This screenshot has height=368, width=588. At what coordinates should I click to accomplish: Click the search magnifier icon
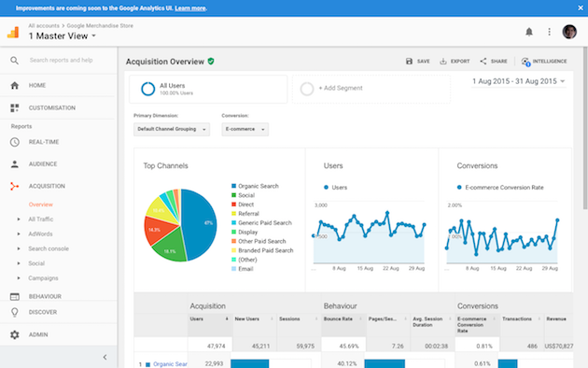14,61
